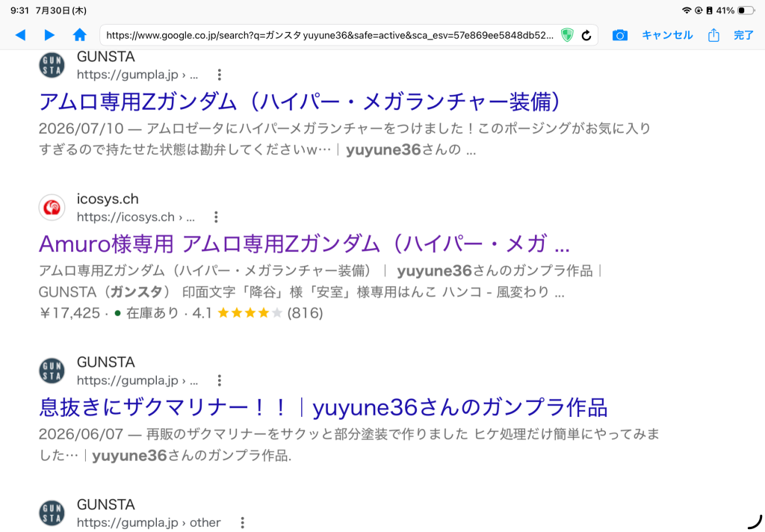Tap the https://gumpla.jp › other breadcrumb
This screenshot has height=532, width=765.
pyautogui.click(x=149, y=523)
